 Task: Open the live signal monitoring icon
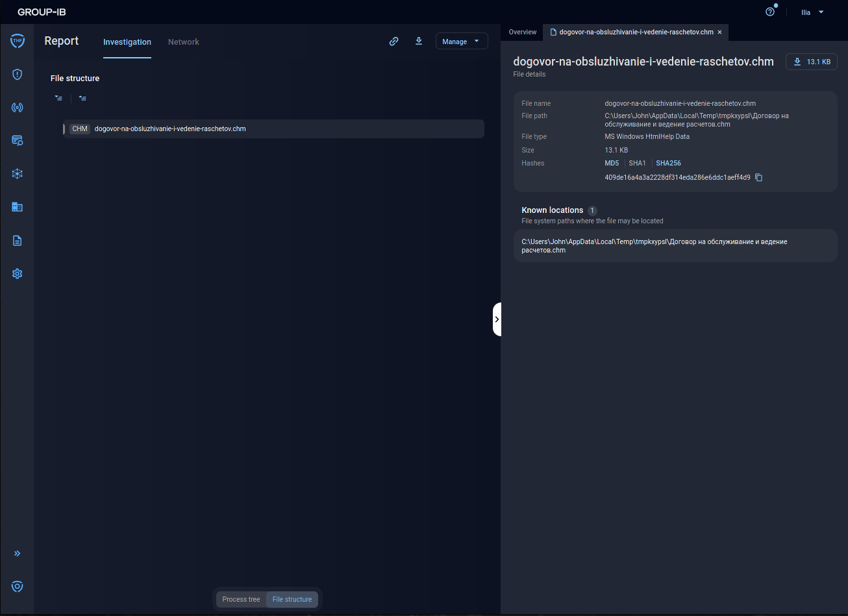coord(17,108)
